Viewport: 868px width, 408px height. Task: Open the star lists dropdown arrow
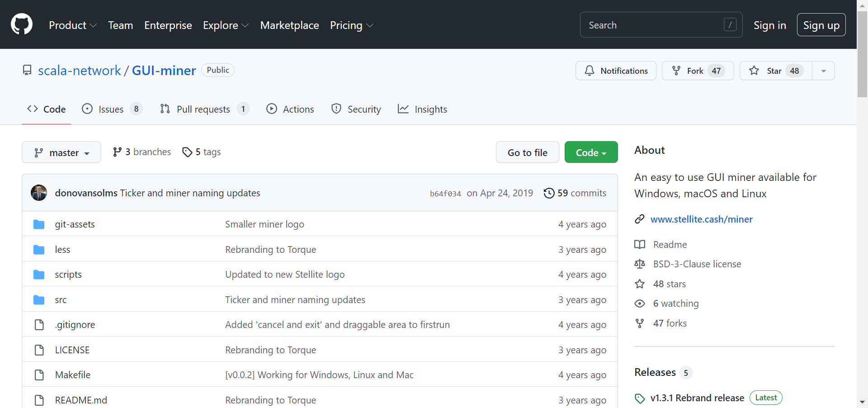[823, 71]
